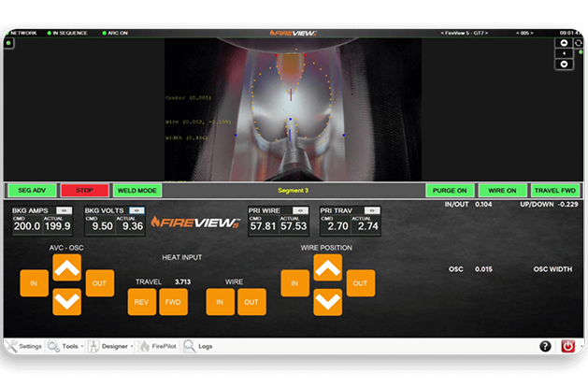Viewport: 588px width, 389px height.
Task: Click the PRI TRAV CMD value 2.70
Action: click(x=337, y=226)
